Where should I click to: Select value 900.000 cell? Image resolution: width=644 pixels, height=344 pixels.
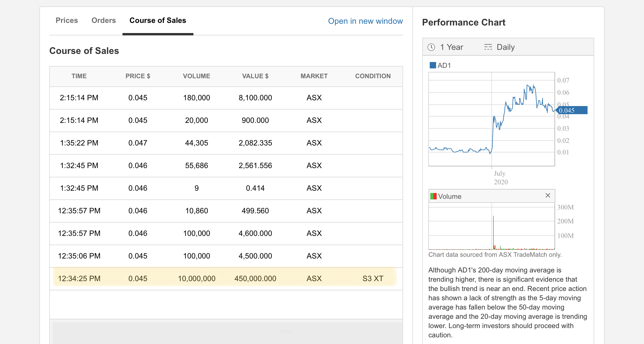[255, 120]
